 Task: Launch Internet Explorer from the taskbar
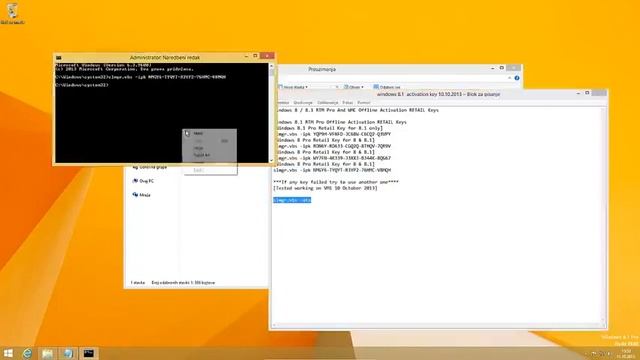[x=27, y=353]
